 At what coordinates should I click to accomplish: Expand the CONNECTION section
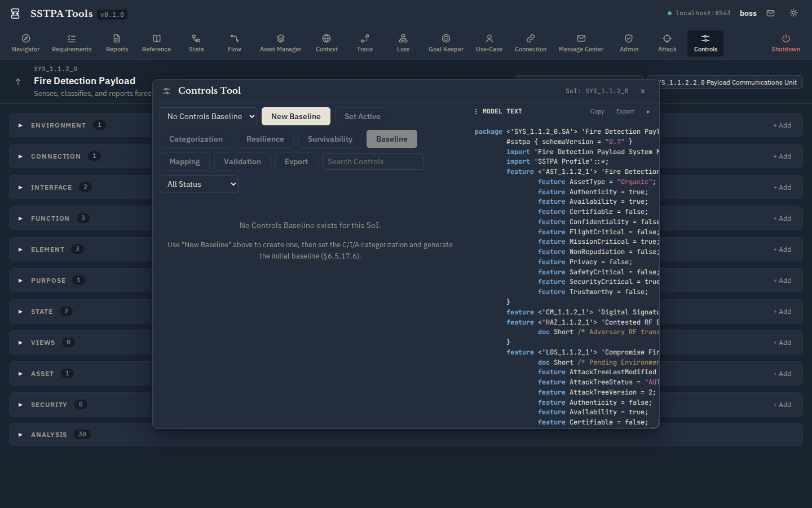click(x=20, y=156)
